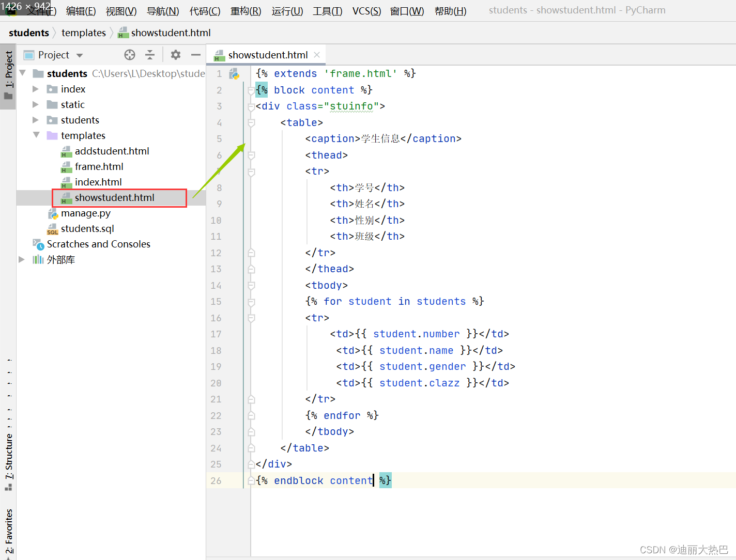Open the 视图(V) menu
736x560 pixels.
[x=121, y=11]
